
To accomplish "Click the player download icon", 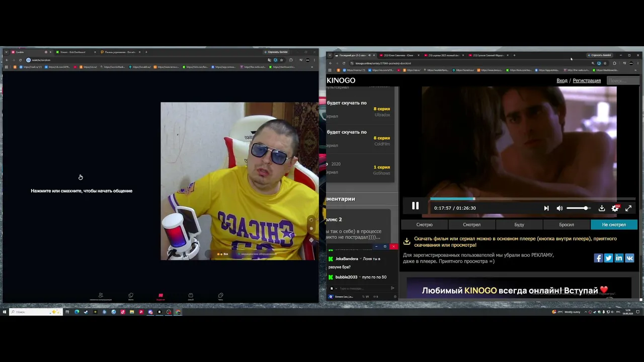I will click(602, 208).
